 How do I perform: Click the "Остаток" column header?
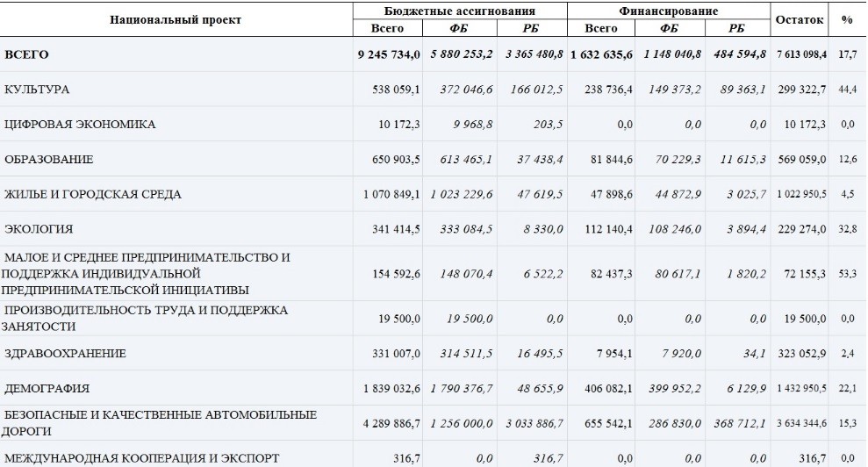pos(798,19)
